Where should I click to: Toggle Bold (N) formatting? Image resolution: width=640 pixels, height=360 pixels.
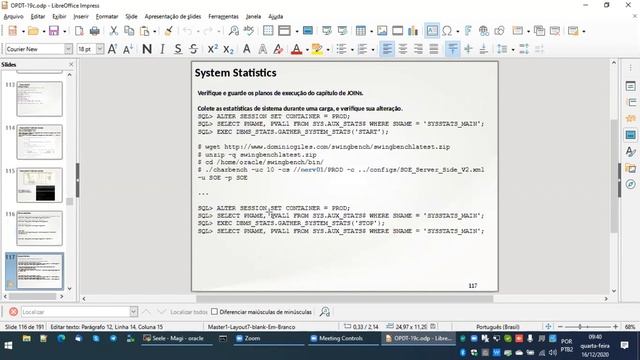pos(147,49)
